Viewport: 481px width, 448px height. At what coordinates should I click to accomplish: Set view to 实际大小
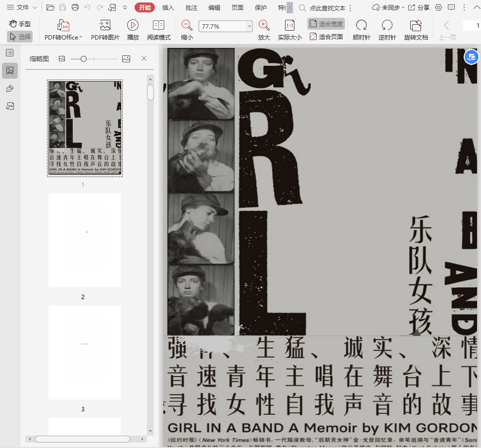289,25
